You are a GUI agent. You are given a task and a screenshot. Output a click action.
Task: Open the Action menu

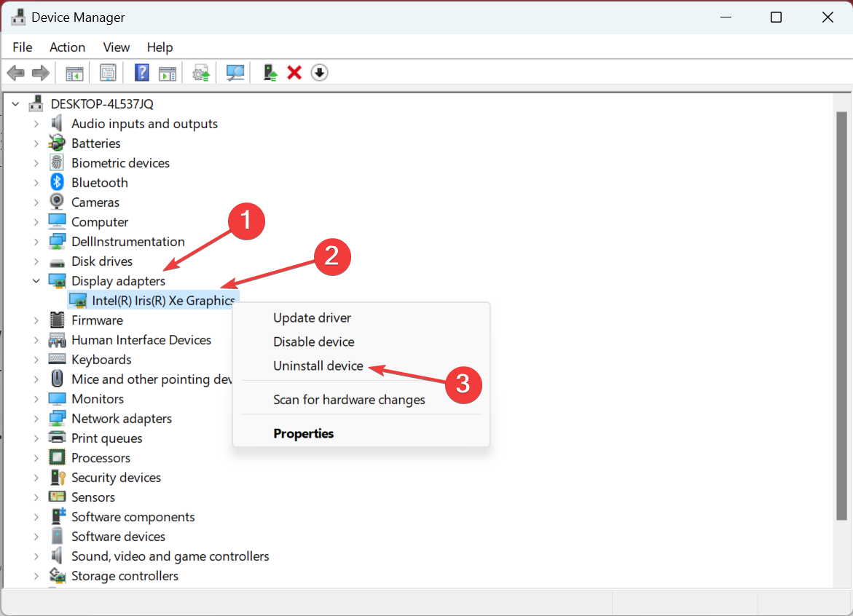click(x=68, y=47)
